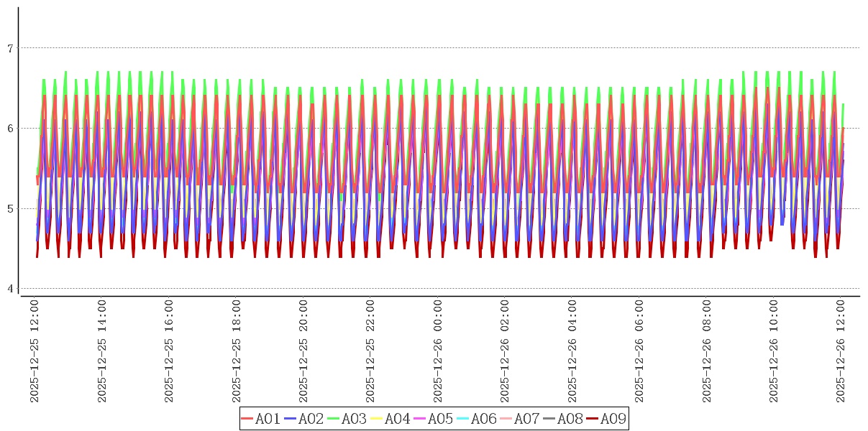Image resolution: width=868 pixels, height=431 pixels.
Task: Toggle the A02 series legend label
Action: (311, 419)
